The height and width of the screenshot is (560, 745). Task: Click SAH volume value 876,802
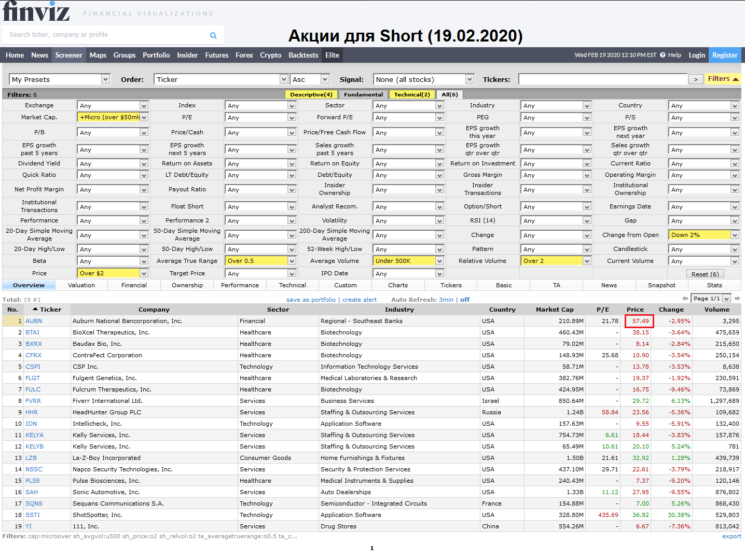click(x=727, y=492)
